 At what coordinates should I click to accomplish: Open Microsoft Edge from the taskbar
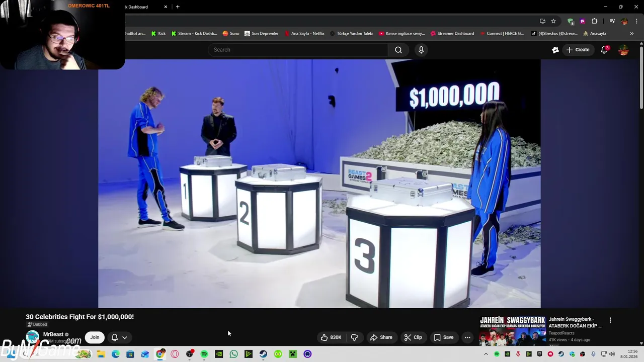coord(116,354)
